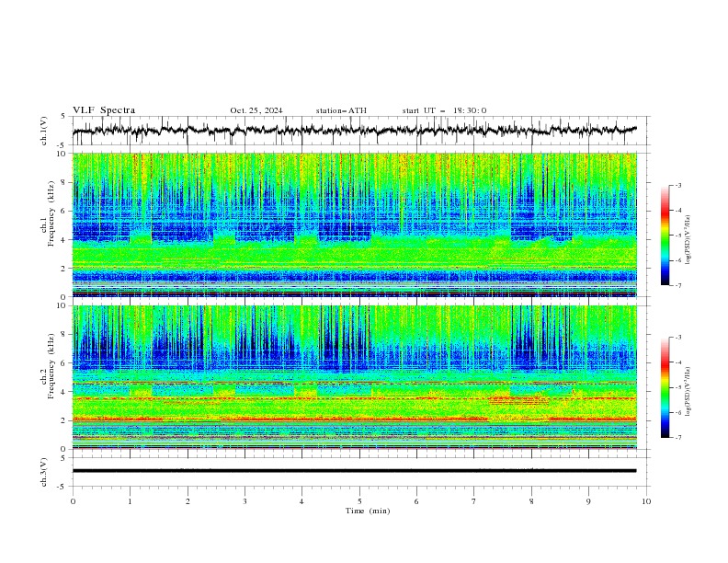
Task: Select ch.1 "Frequency (kHz)" axis label
Action: 51,213
